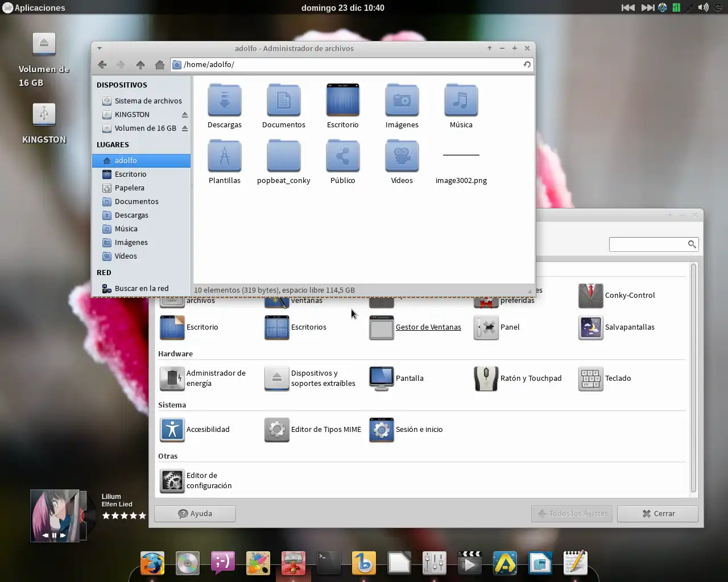The image size is (728, 582).
Task: Go forward in file manager
Action: [121, 65]
